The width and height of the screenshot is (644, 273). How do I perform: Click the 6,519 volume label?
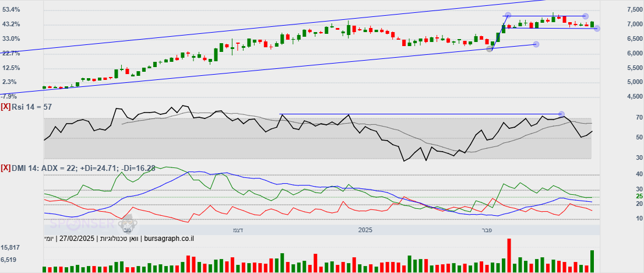tap(9, 260)
